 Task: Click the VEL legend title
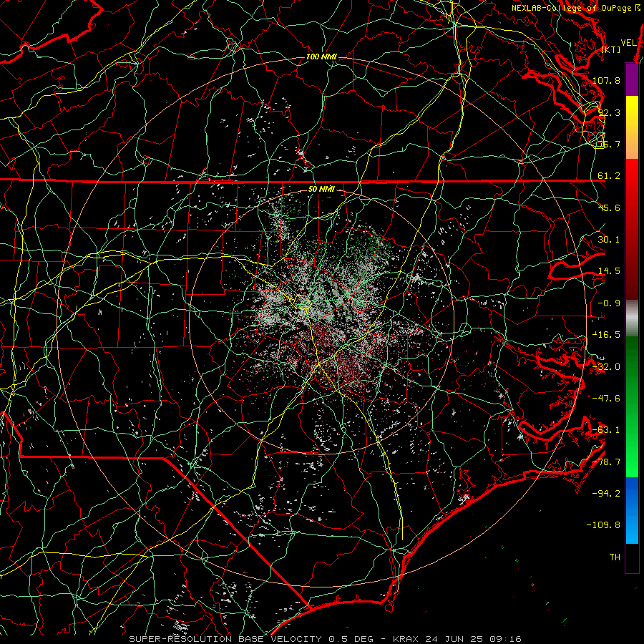629,43
